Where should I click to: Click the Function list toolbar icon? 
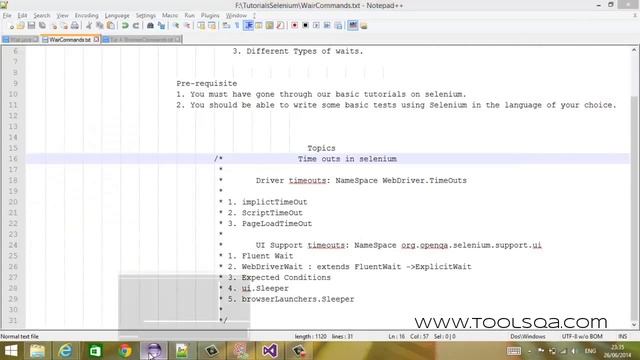[280, 26]
